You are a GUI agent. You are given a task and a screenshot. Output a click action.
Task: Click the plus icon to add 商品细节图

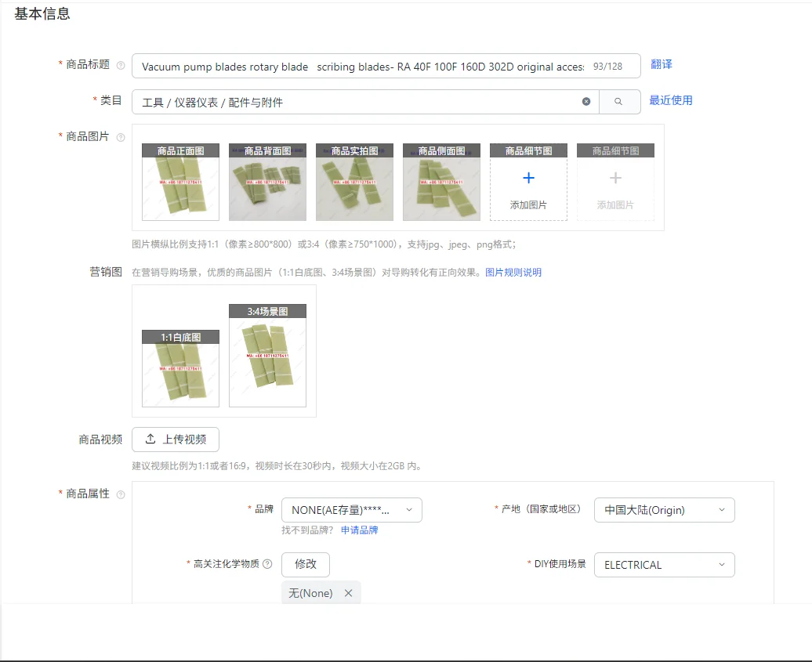(528, 178)
